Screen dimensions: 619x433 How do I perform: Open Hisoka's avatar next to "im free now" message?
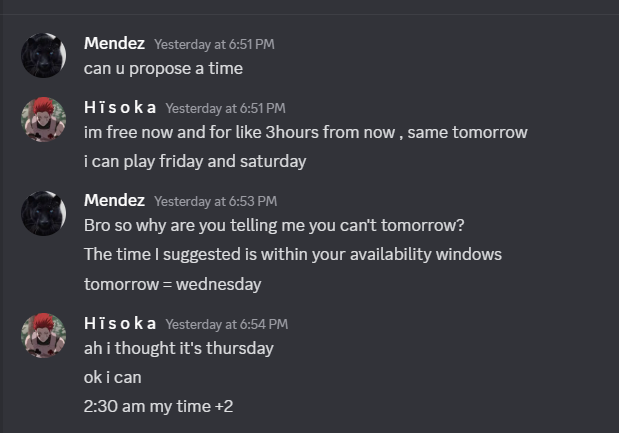coord(43,119)
